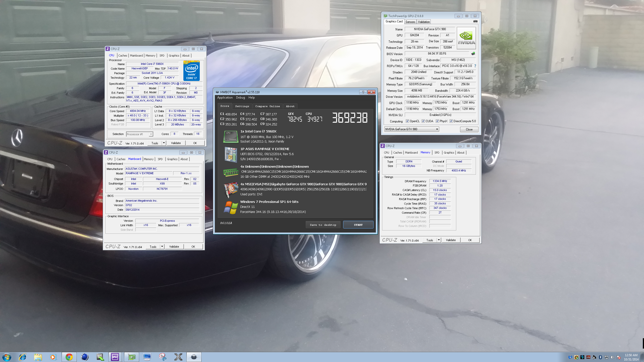Click the About tab in Aquamark
Image resolution: width=644 pixels, height=362 pixels.
[x=290, y=106]
